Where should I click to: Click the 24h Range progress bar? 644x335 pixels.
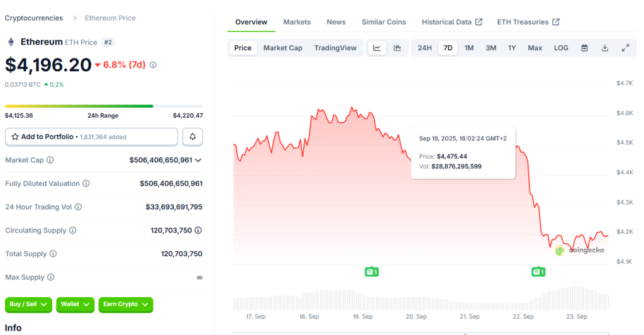click(x=104, y=106)
